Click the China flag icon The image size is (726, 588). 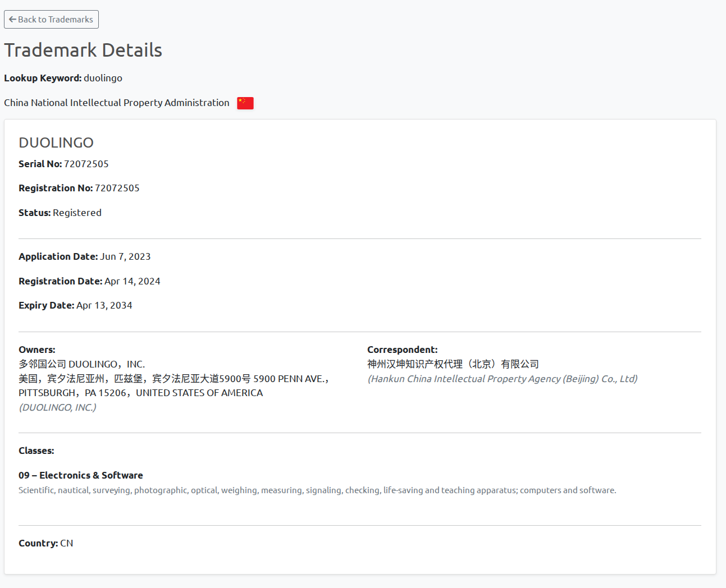pos(245,103)
